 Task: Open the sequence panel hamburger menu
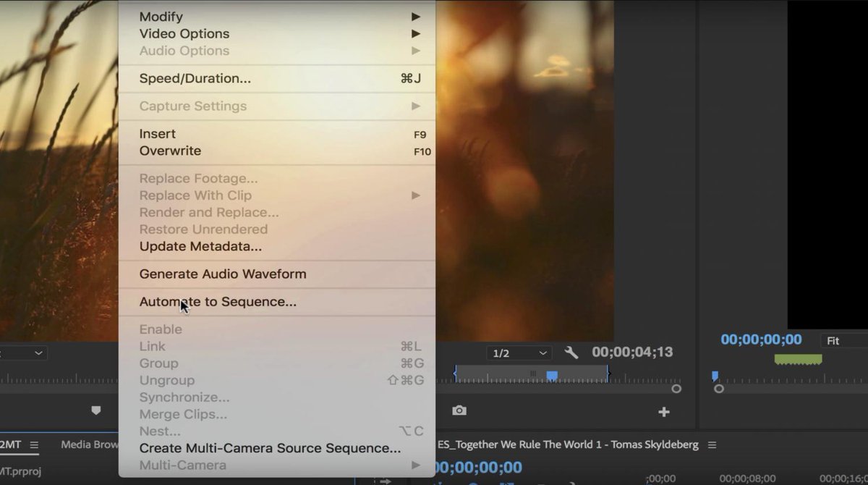click(712, 444)
